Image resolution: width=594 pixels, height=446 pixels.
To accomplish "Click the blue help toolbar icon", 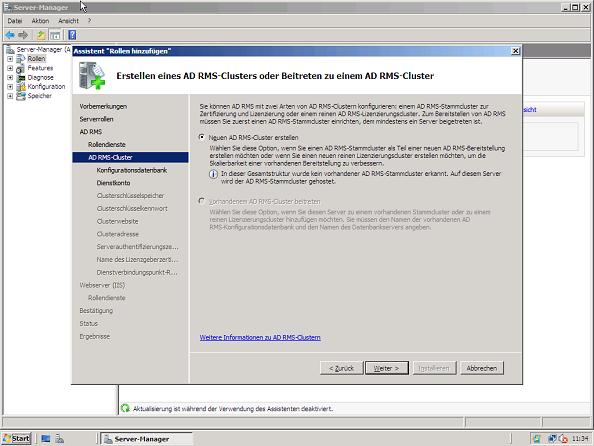I will coord(72,35).
